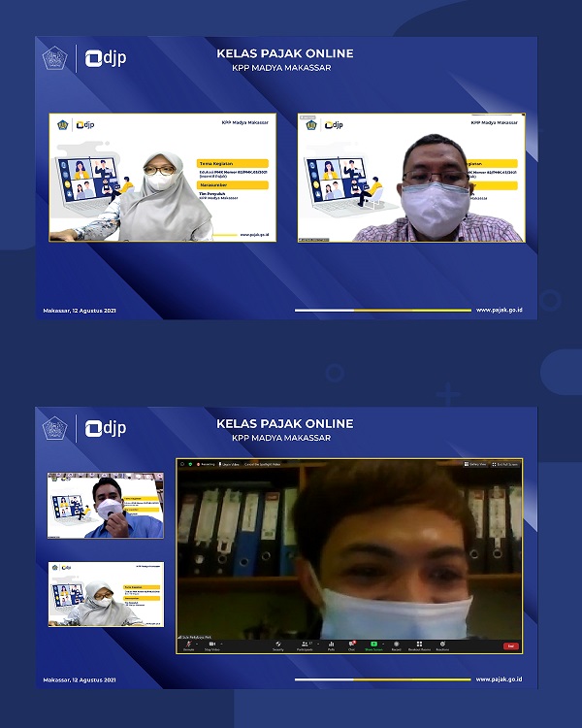
Task: Expand the Share Screen options arrow
Action: [383, 643]
